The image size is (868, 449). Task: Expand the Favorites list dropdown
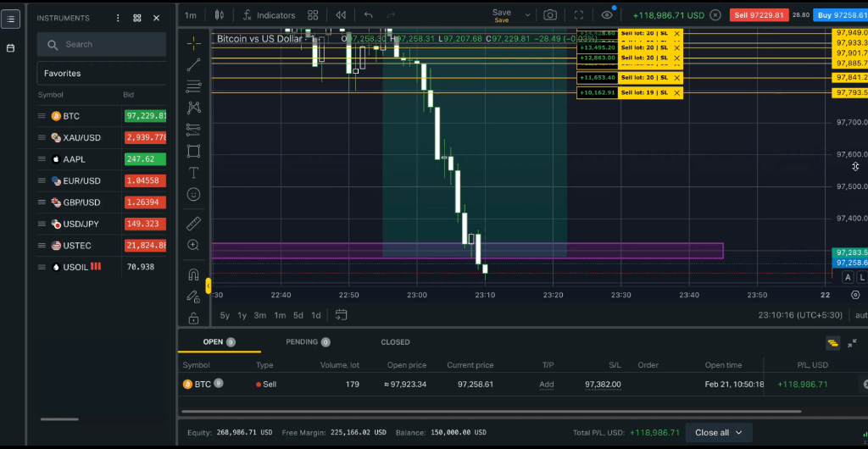pyautogui.click(x=102, y=73)
